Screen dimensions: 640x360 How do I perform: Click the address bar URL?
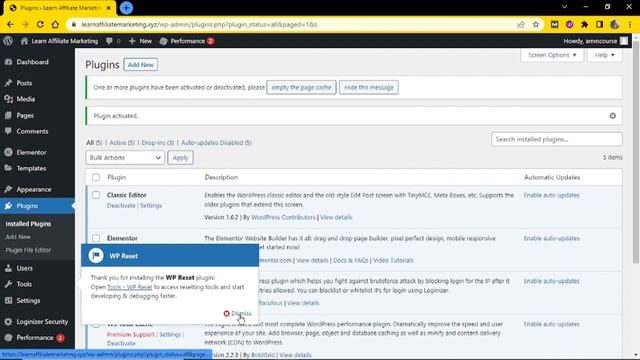tap(199, 24)
